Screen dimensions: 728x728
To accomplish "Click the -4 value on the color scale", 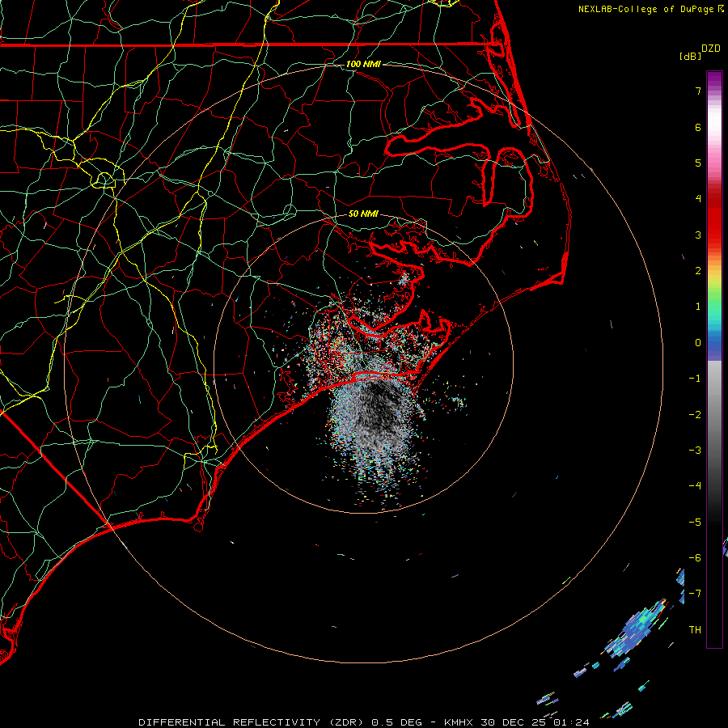I will pyautogui.click(x=695, y=486).
